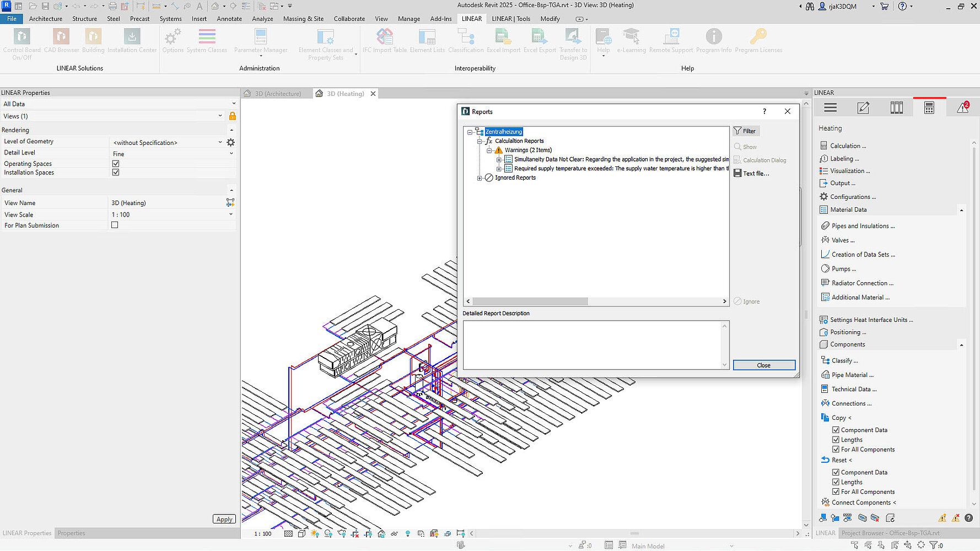Click the Filter button in Reports
Screen dimensions: 980x551
746,131
